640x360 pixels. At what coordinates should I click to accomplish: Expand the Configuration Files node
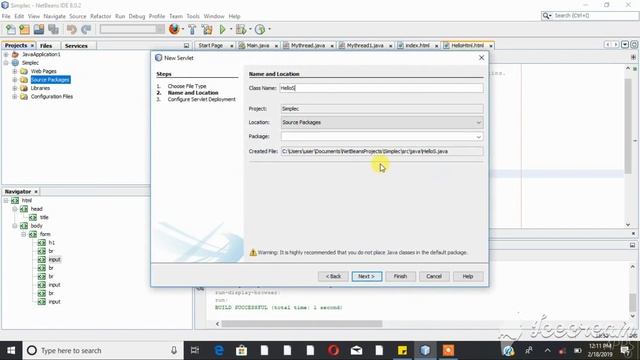15,97
